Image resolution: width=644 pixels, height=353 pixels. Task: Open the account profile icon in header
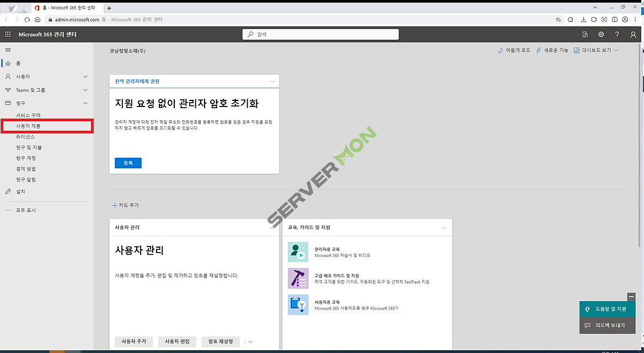[x=633, y=35]
